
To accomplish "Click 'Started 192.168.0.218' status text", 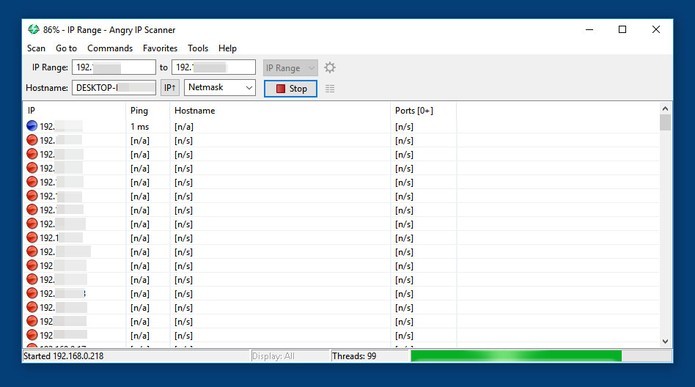I will click(x=63, y=356).
